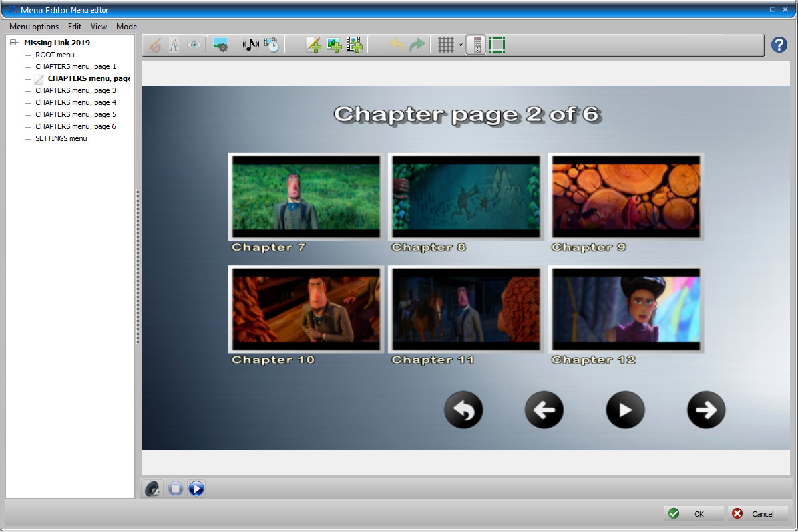Click the Chapter 10 thumbnail
The height and width of the screenshot is (532, 798).
[x=306, y=309]
